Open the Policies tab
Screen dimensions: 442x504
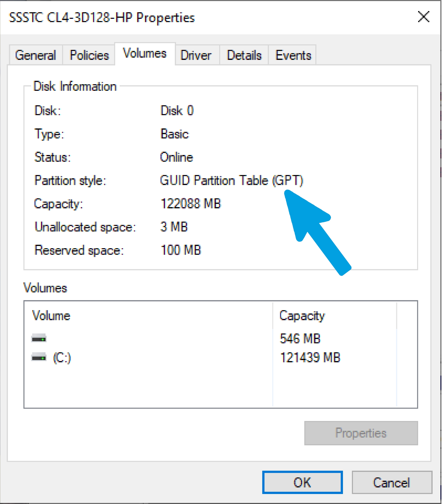(89, 55)
